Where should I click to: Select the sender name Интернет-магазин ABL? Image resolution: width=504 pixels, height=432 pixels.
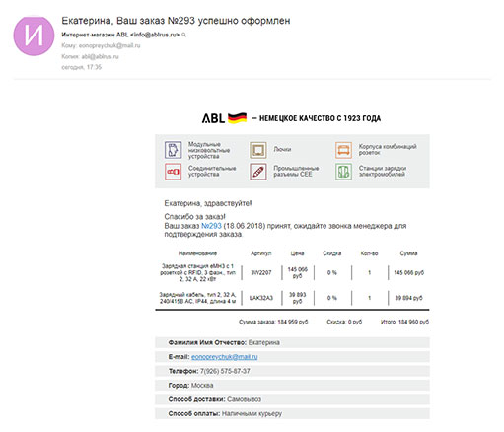pos(95,35)
